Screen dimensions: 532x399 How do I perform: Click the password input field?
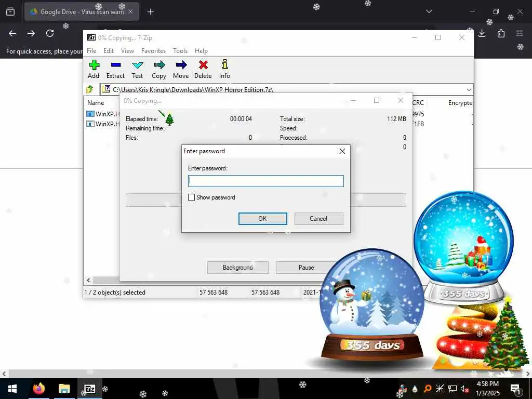[x=266, y=181]
